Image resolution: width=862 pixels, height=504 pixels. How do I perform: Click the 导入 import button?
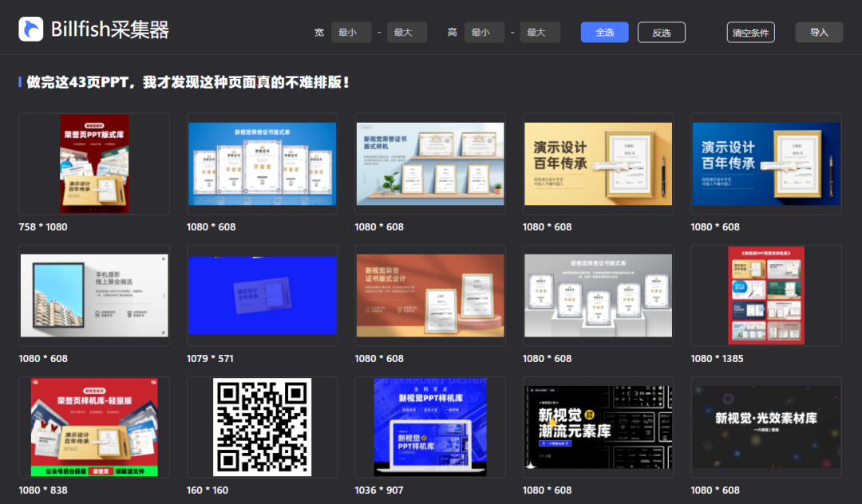click(x=819, y=33)
